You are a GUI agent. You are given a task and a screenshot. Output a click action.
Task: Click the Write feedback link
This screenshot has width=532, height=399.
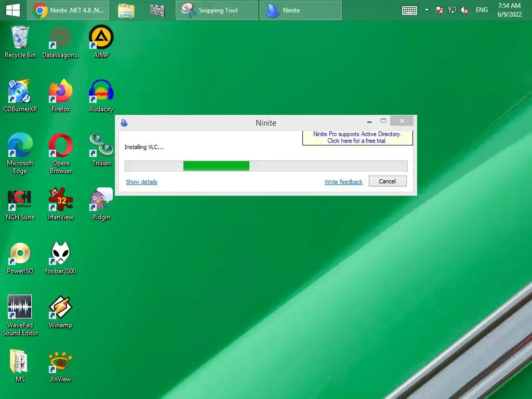point(343,182)
